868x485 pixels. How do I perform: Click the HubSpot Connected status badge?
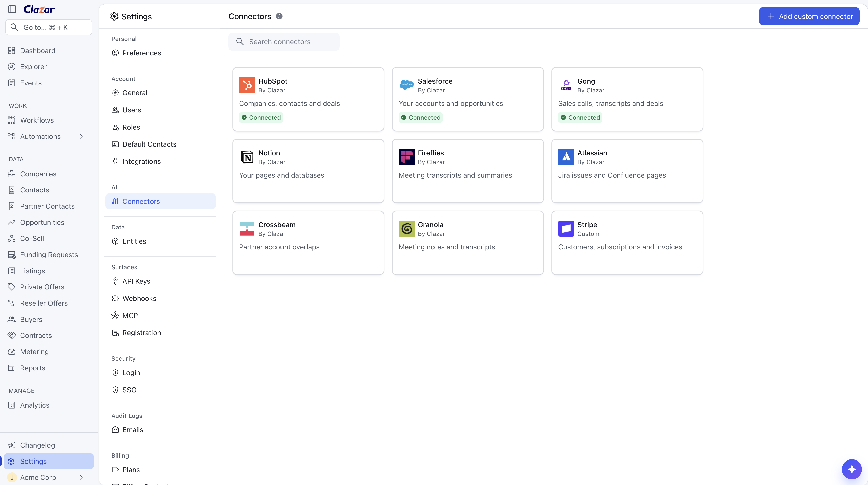pos(261,117)
